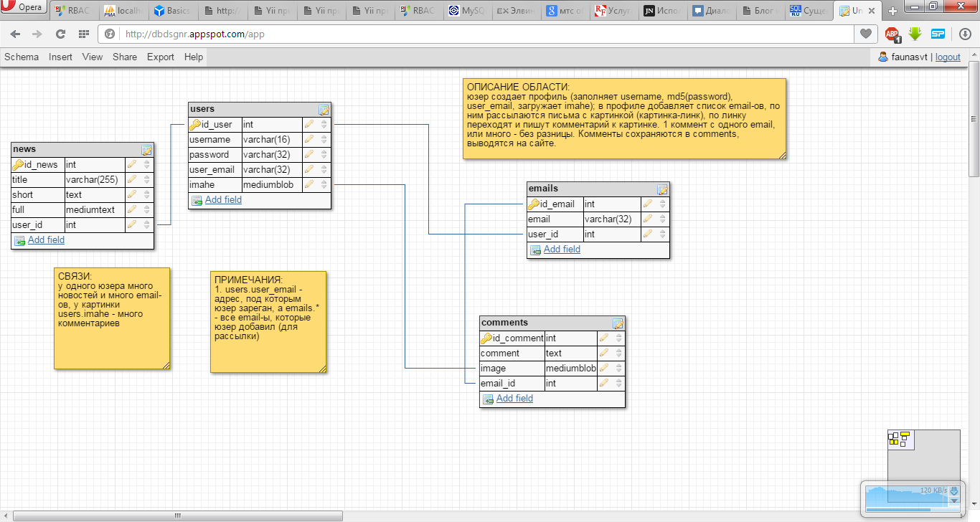
Task: Click the edit icon on users table header
Action: pos(324,110)
